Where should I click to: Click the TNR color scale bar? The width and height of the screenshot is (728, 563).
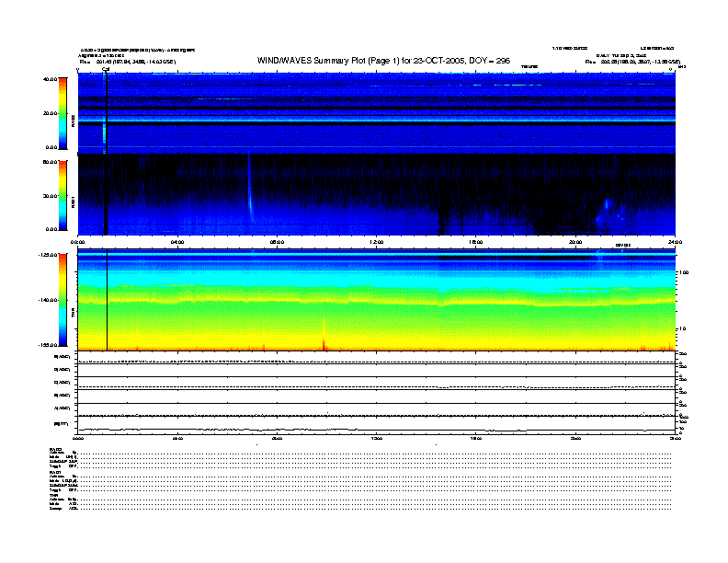63,300
